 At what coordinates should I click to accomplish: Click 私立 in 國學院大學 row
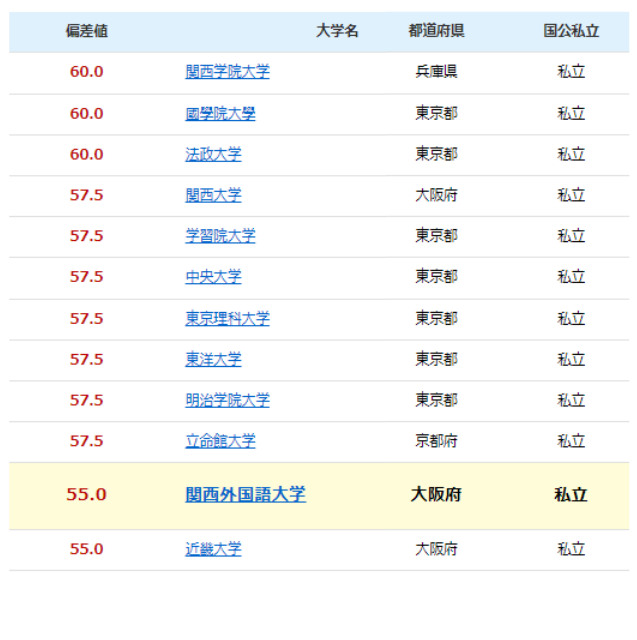pos(571,113)
